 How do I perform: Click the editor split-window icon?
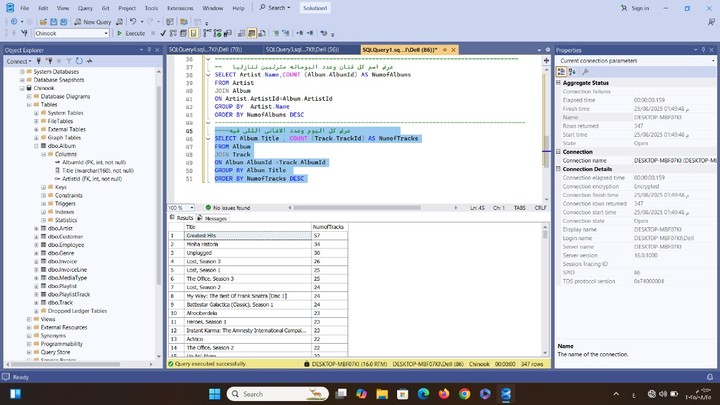click(x=546, y=60)
